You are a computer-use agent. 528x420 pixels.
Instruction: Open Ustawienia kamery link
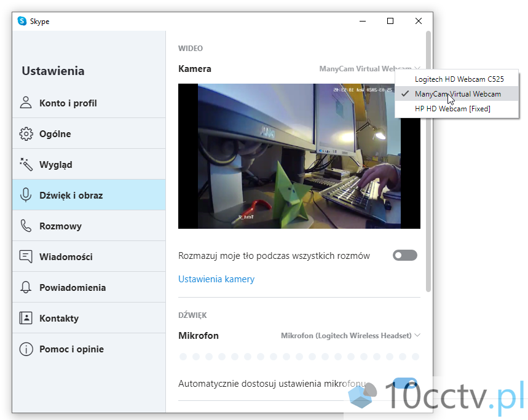point(216,279)
